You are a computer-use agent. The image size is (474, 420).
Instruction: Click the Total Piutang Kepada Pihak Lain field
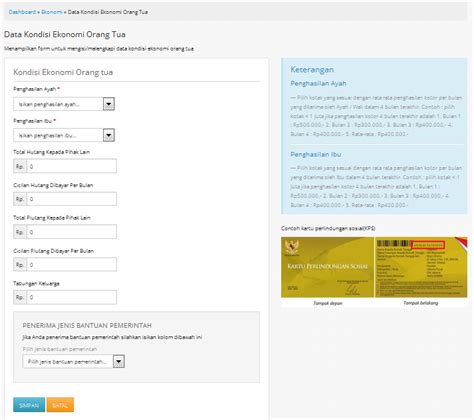[x=72, y=232]
